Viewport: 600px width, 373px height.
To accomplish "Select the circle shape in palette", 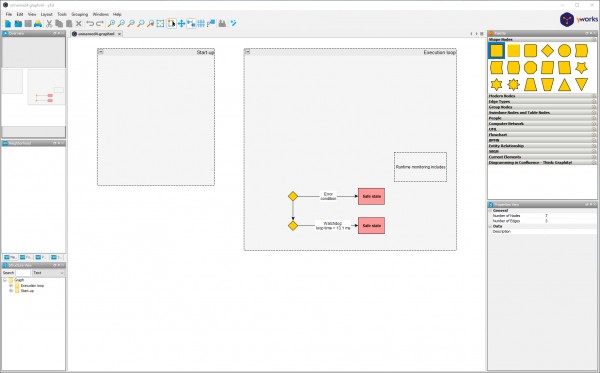I will (x=564, y=50).
